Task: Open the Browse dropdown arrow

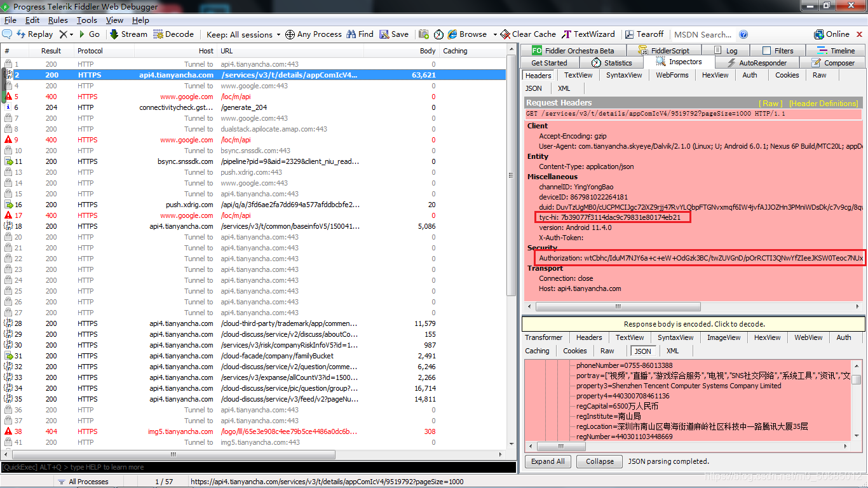Action: pyautogui.click(x=495, y=34)
